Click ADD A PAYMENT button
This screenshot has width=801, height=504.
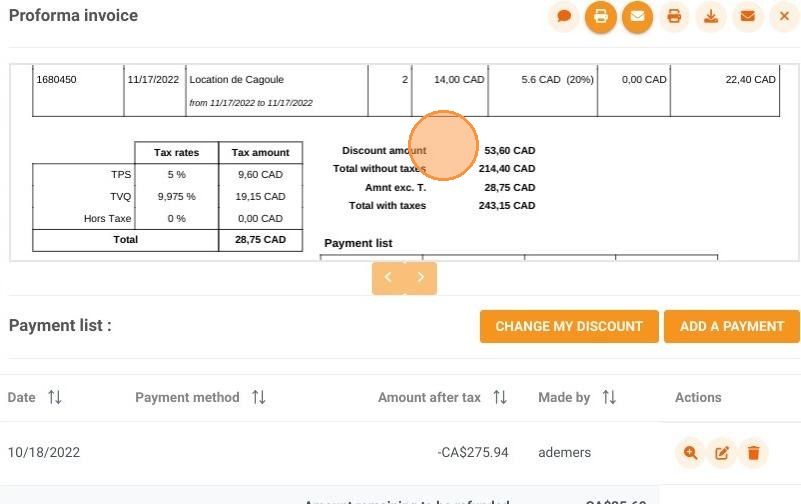point(732,326)
